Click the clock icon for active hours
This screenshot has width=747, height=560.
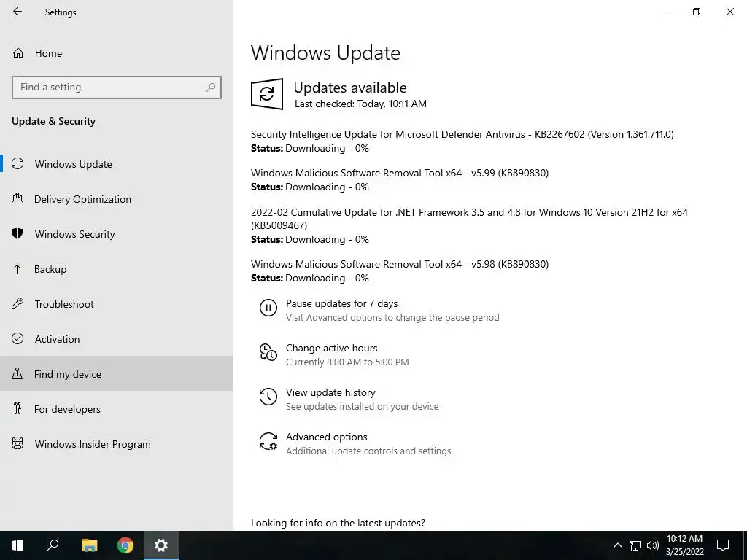point(268,352)
